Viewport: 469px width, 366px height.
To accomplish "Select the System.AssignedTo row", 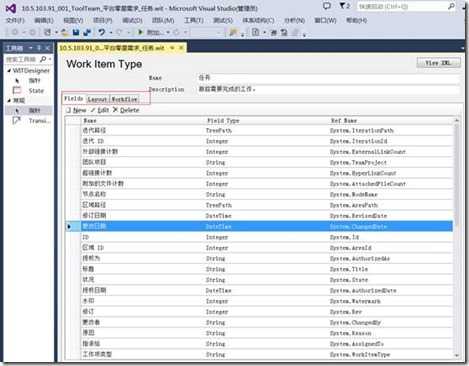I will tap(259, 344).
